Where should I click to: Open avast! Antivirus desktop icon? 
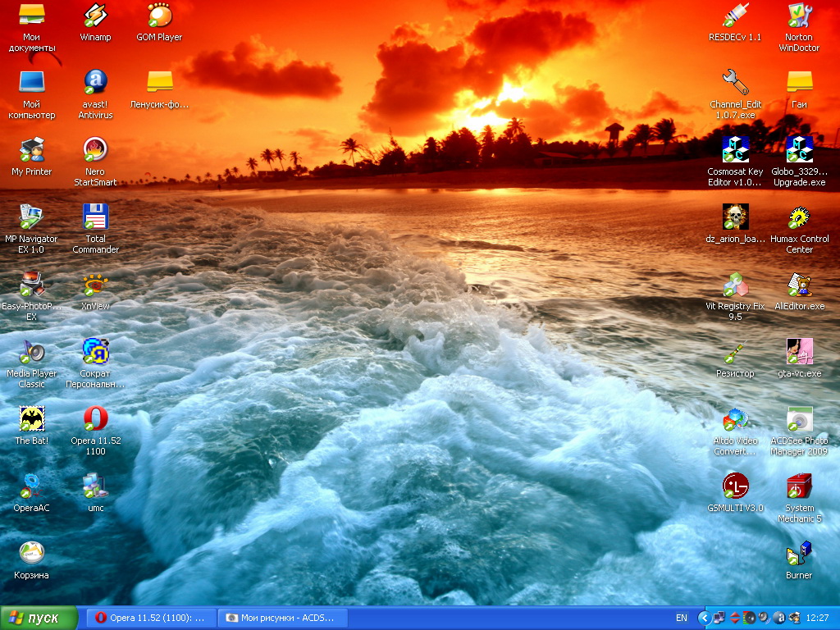click(95, 82)
